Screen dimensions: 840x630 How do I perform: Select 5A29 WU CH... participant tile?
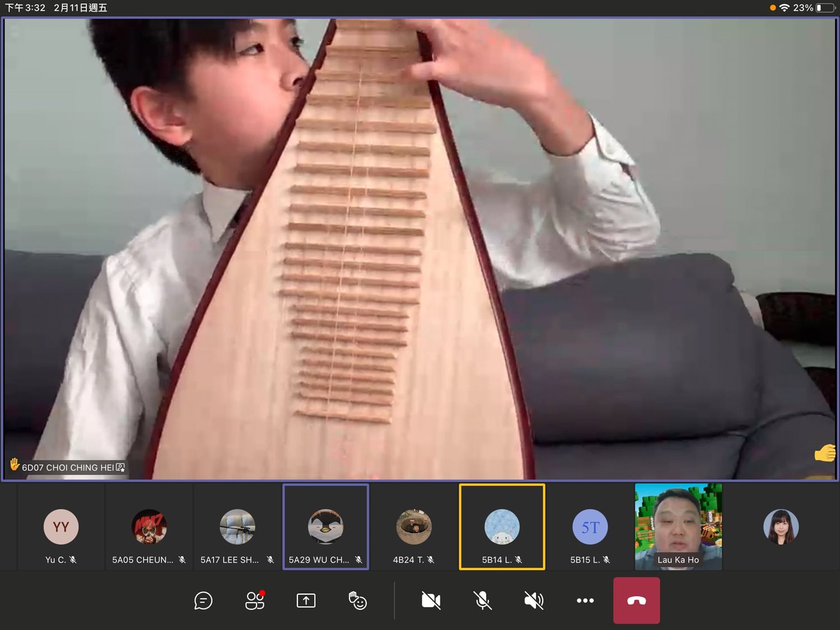pyautogui.click(x=325, y=528)
